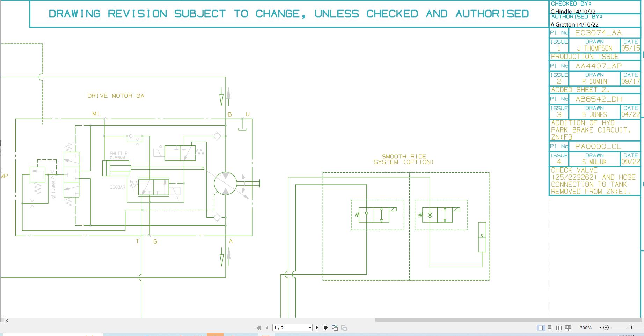Jump to the last page
Viewport: 644px width, 336px height.
point(325,328)
